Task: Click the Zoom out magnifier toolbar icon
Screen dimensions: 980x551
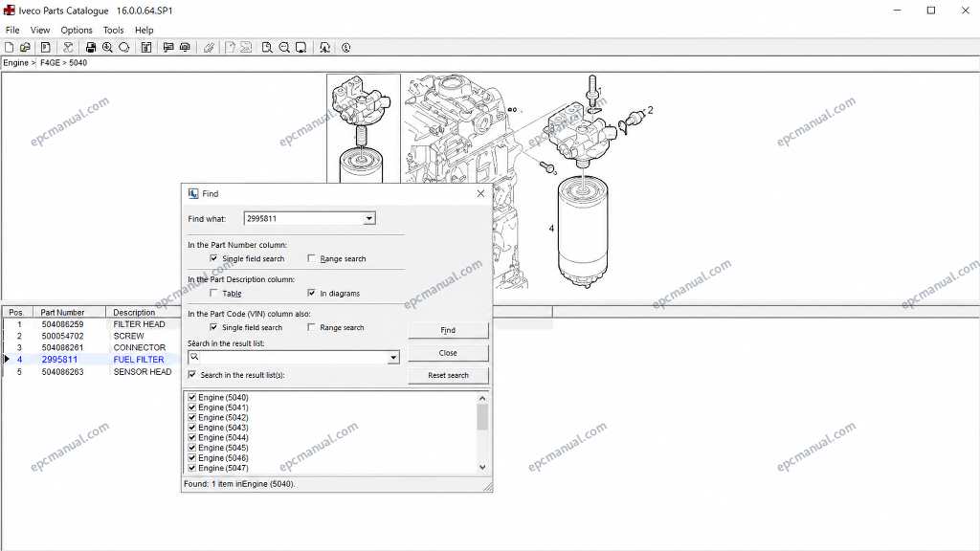Action: pos(284,48)
